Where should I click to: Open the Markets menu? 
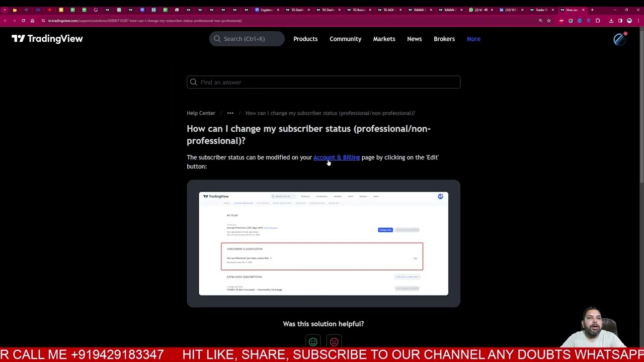point(384,39)
